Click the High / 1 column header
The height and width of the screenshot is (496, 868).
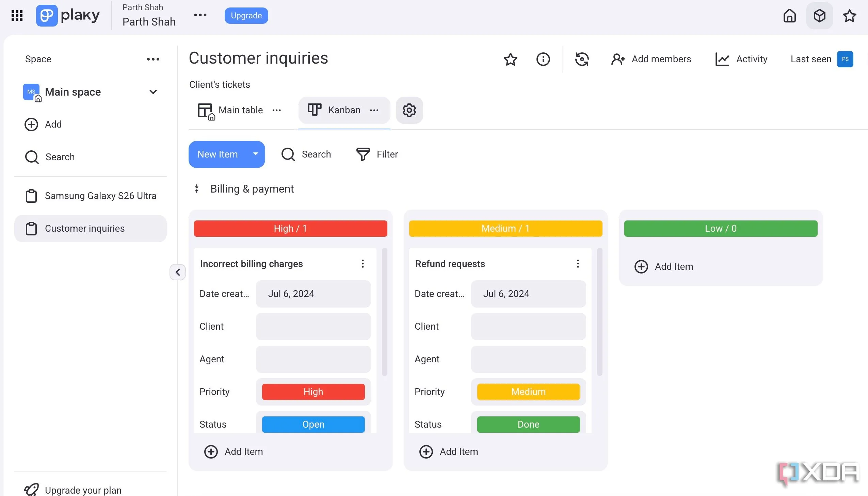click(x=290, y=229)
